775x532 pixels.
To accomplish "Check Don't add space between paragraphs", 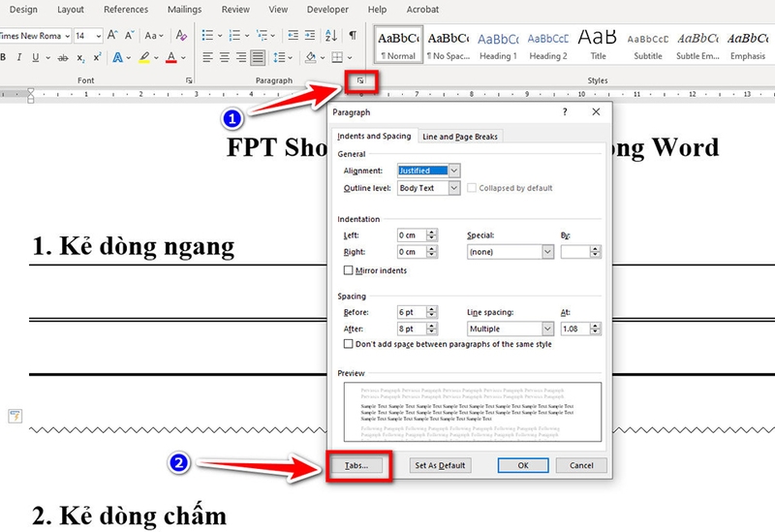I will pyautogui.click(x=349, y=344).
